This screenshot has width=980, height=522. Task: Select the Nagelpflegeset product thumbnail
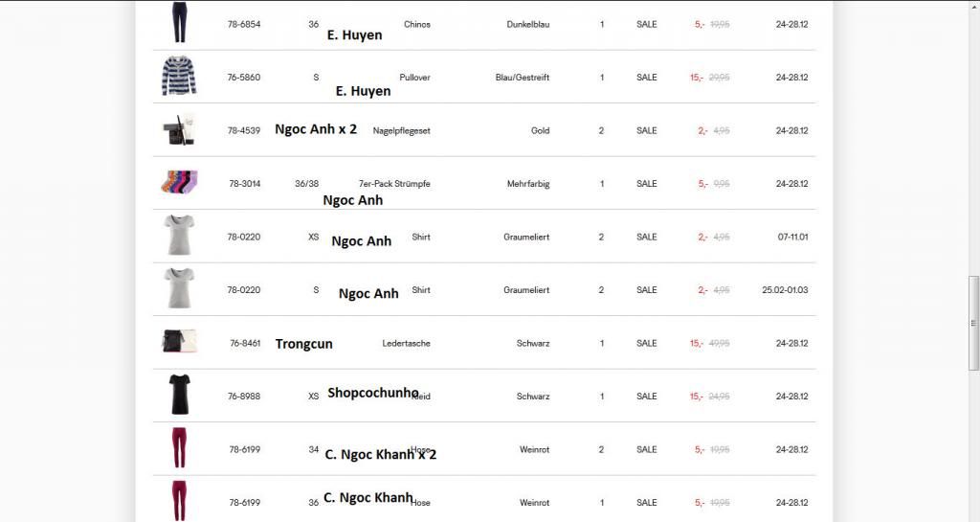click(x=179, y=129)
